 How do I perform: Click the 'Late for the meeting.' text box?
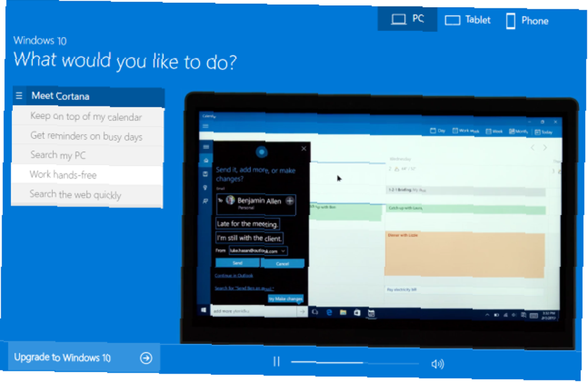[x=248, y=224]
